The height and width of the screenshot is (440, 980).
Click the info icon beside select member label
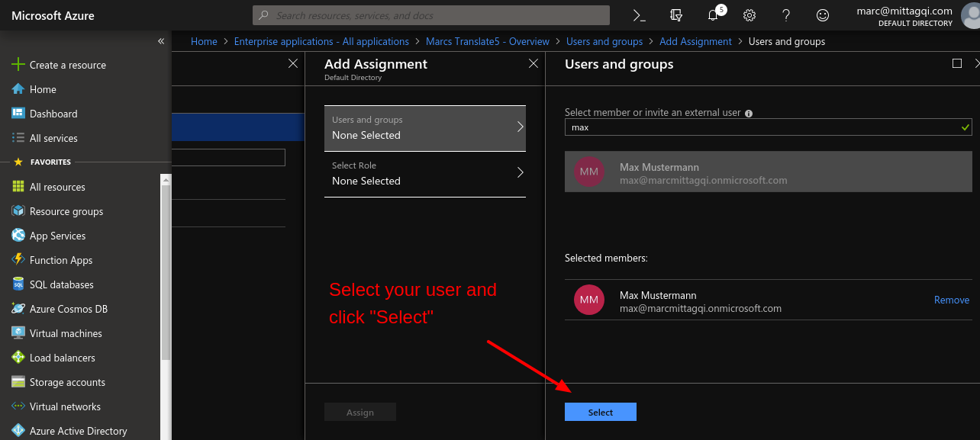point(749,113)
